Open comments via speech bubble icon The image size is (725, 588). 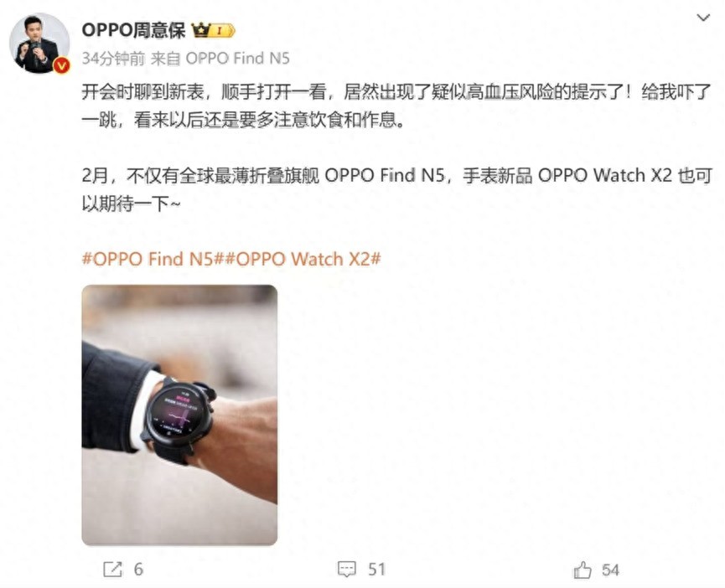point(347,569)
